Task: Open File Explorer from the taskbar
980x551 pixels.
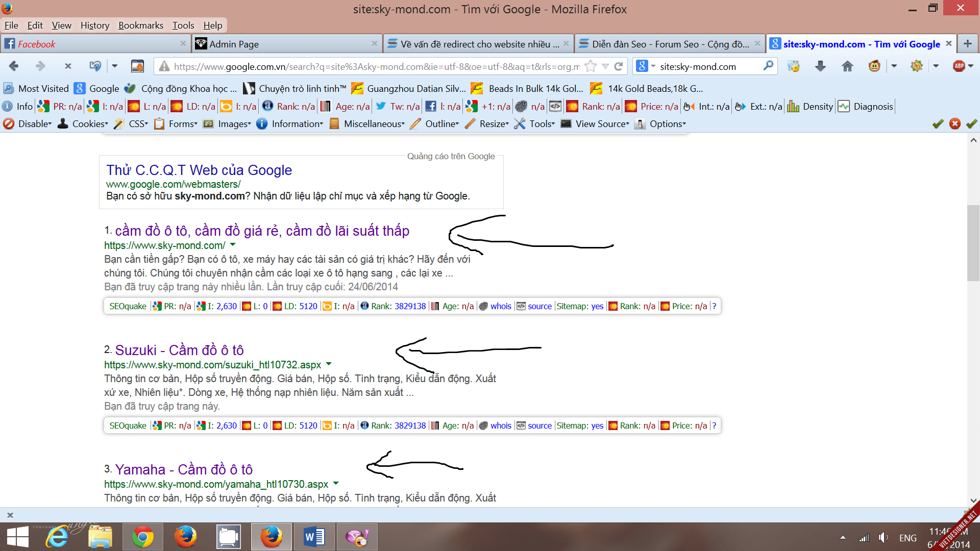Action: (x=100, y=537)
